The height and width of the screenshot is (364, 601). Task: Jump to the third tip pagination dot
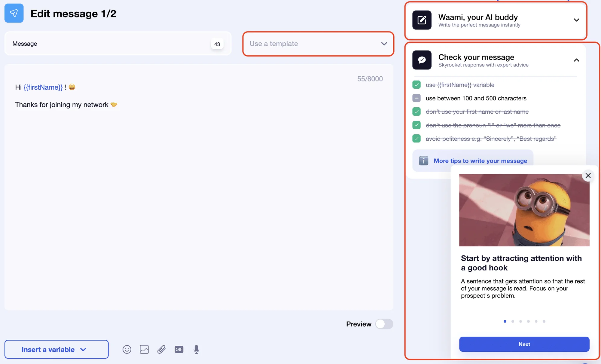520,321
